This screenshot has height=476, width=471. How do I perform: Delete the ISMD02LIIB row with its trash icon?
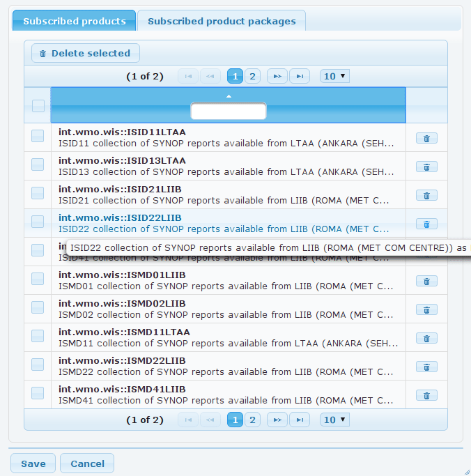[x=426, y=310]
